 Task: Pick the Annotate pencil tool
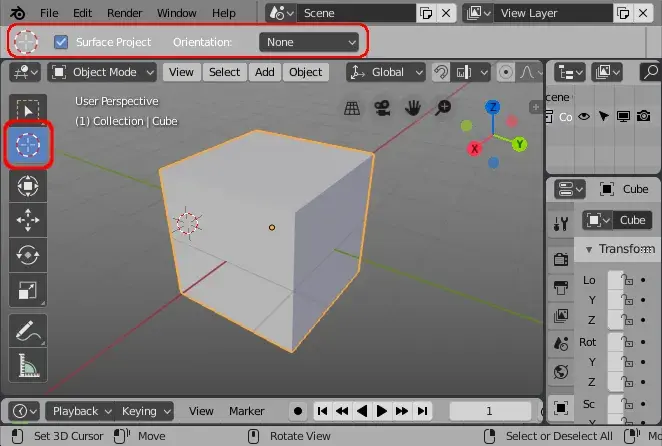coord(28,331)
